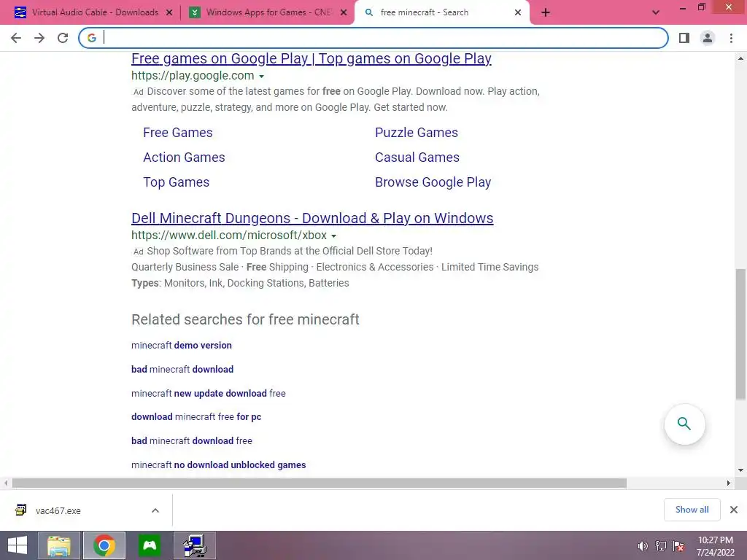Expand vac467.exe download options chevron
Viewport: 747px width, 560px height.
point(155,510)
